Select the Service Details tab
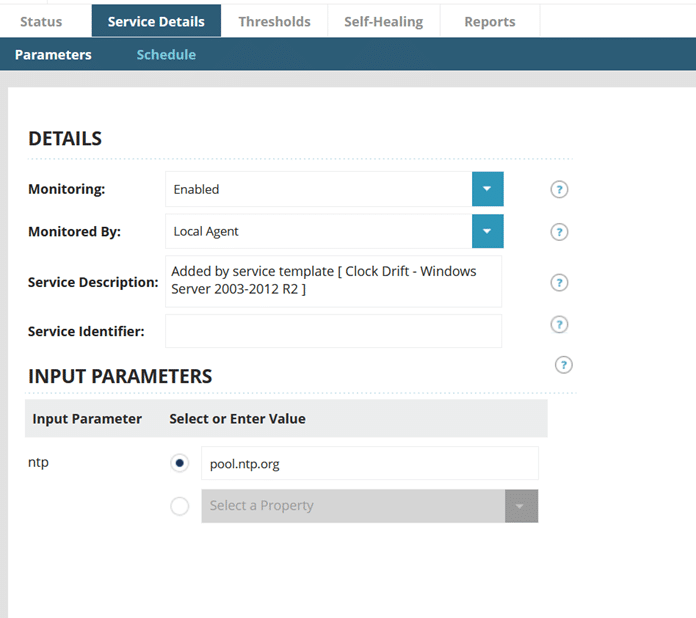Image resolution: width=696 pixels, height=618 pixels. coord(156,21)
